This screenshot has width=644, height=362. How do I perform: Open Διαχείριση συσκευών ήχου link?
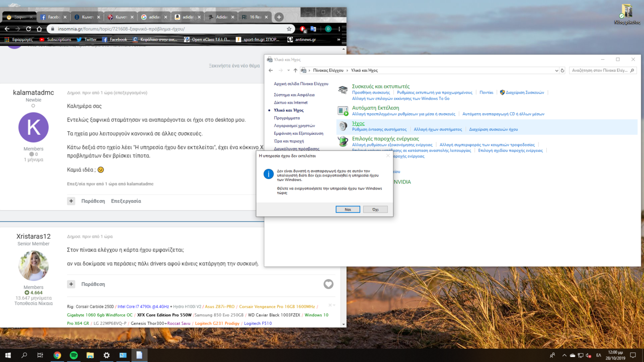point(493,129)
